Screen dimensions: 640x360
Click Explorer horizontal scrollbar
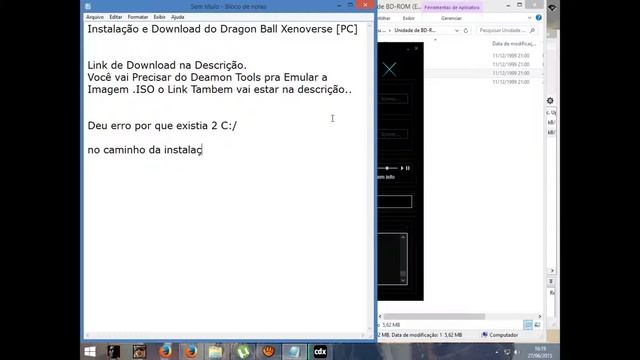tap(434, 316)
